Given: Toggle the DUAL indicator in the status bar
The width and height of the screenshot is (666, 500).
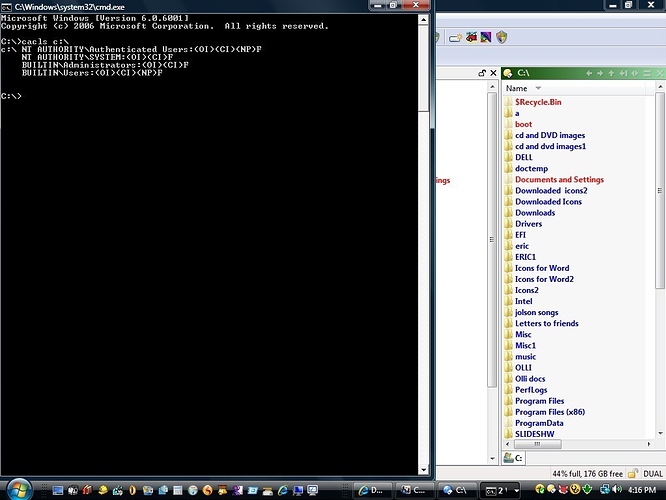Looking at the screenshot, I should (653, 474).
